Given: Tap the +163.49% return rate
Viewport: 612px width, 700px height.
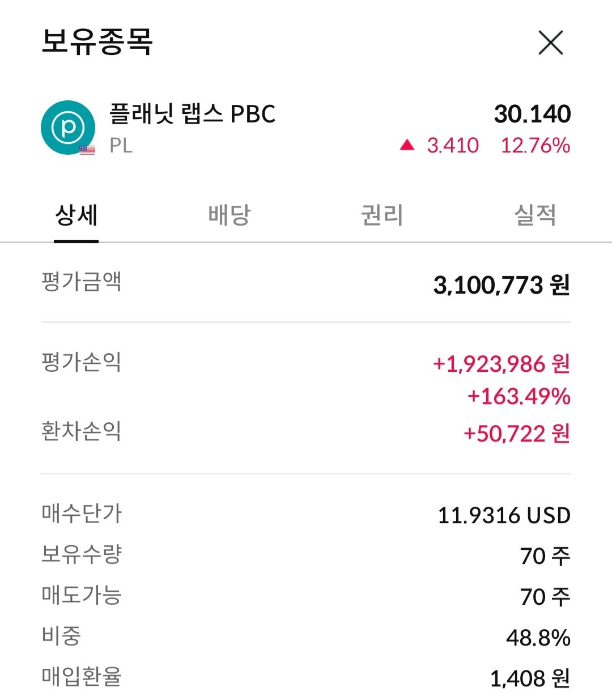Looking at the screenshot, I should 518,396.
